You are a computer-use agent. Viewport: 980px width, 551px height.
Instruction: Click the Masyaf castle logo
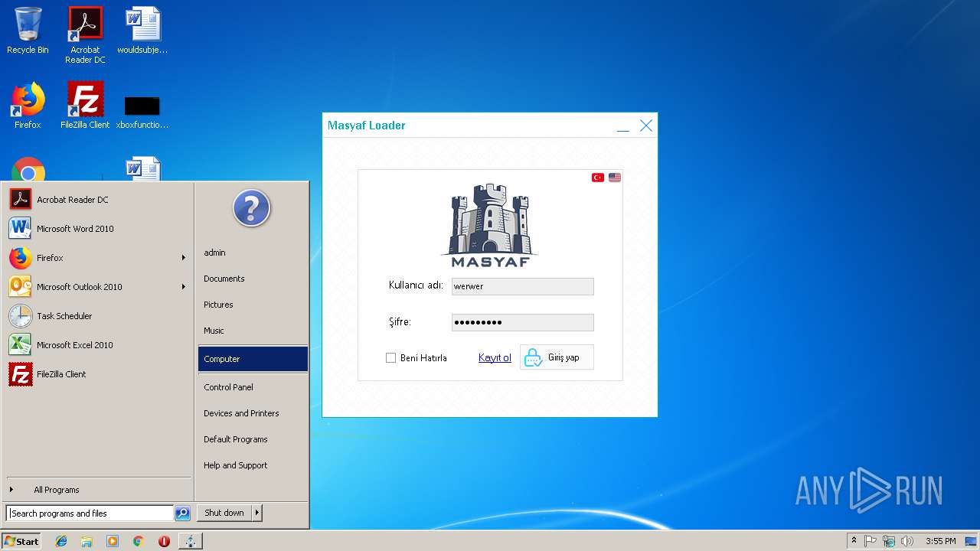490,225
